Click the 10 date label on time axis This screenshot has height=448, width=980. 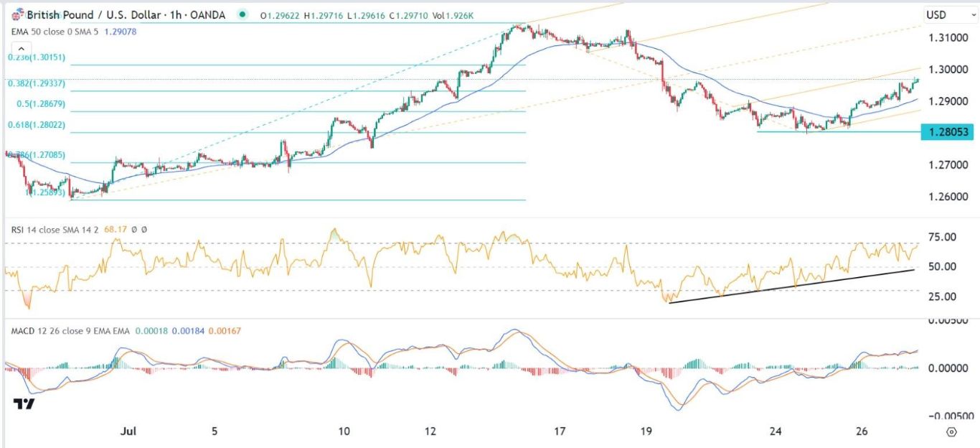click(344, 431)
